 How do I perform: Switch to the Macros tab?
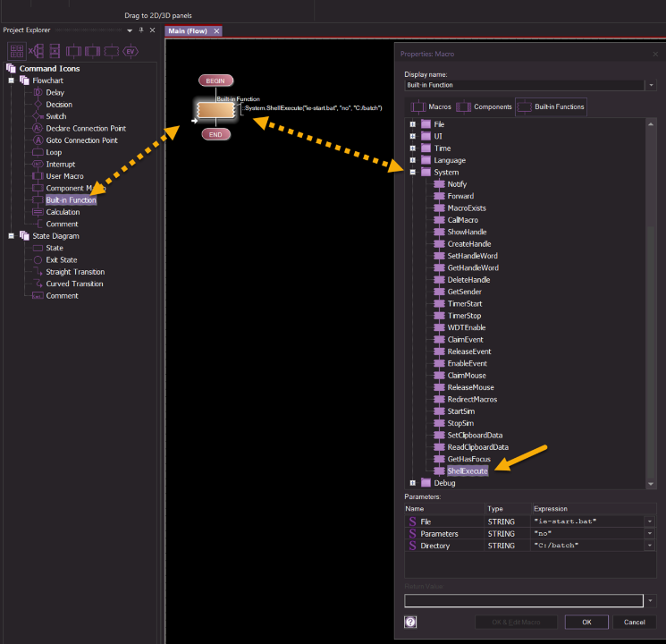(x=431, y=106)
